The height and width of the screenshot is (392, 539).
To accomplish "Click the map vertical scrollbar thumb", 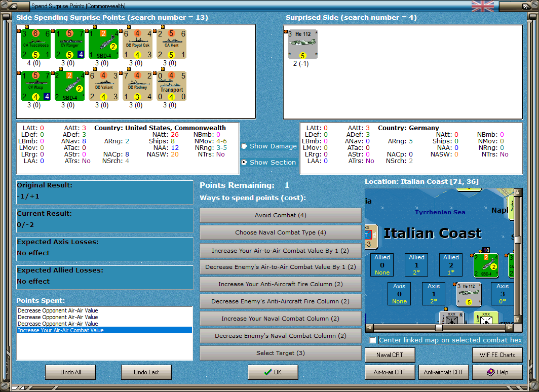I will point(518,240).
